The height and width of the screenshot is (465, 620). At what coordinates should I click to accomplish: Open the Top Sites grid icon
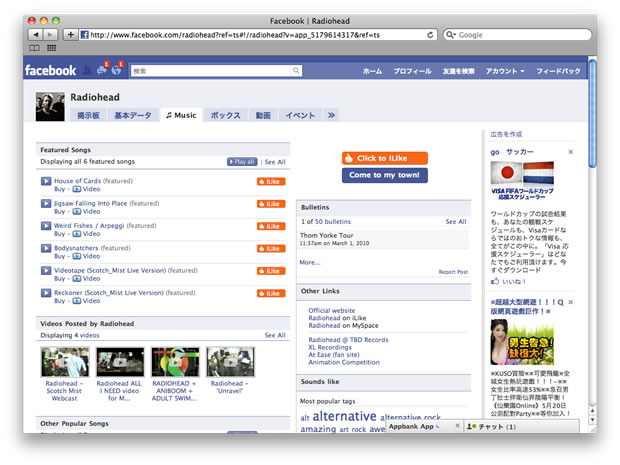51,48
